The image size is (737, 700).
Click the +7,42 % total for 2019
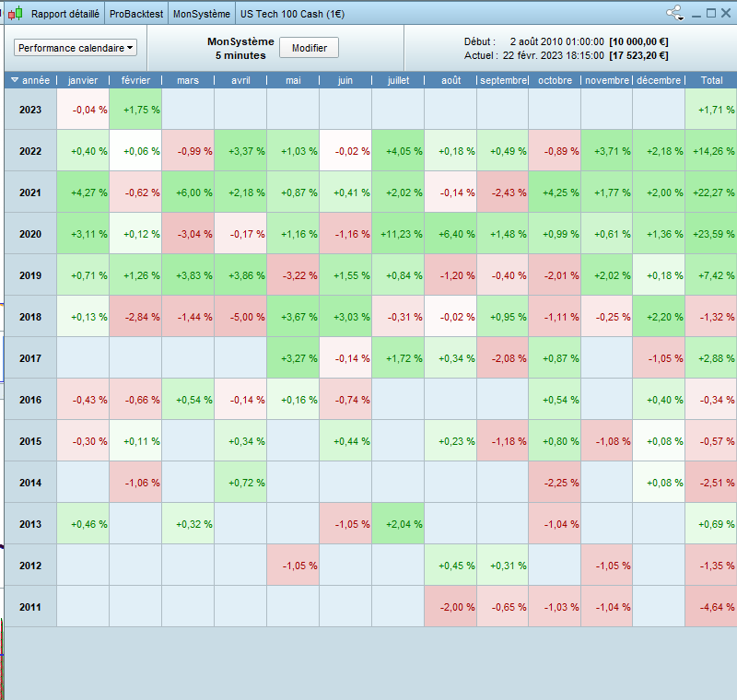click(711, 275)
